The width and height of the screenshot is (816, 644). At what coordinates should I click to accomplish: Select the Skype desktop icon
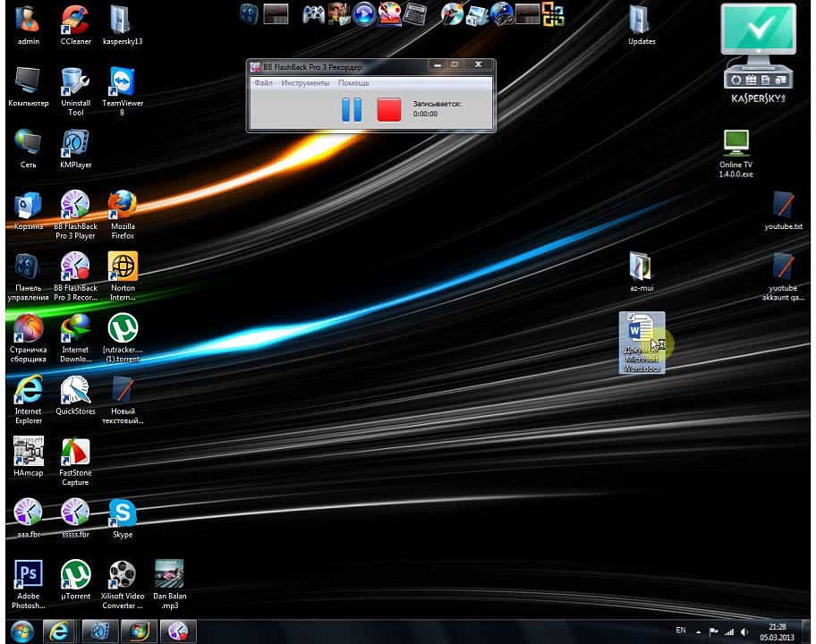123,519
